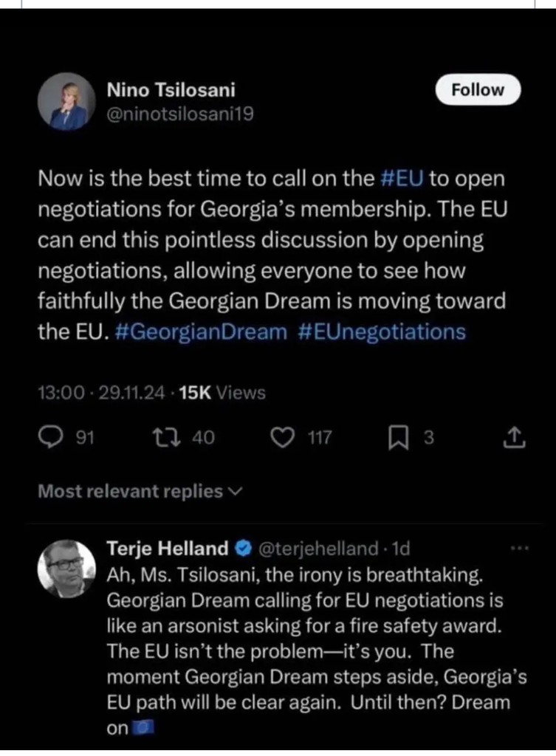556x756 pixels.
Task: Open Nino Tsilosani's profile picture
Action: [x=67, y=102]
